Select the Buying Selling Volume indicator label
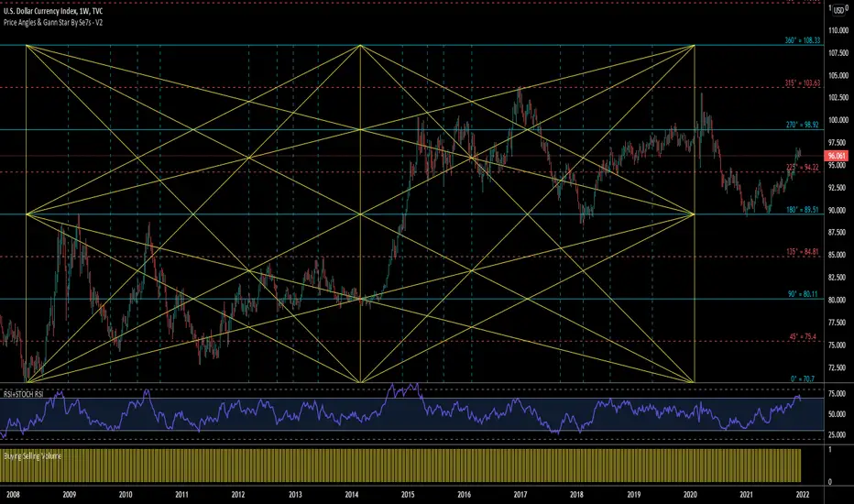 click(32, 456)
